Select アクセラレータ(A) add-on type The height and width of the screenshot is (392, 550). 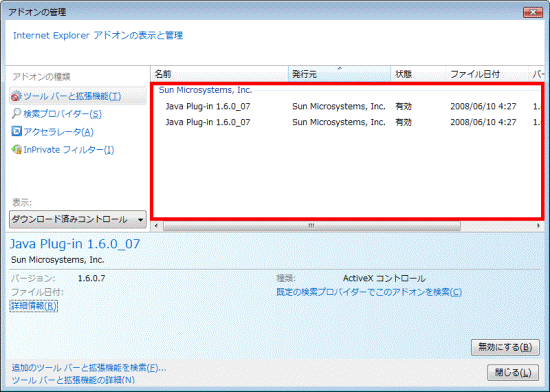(x=58, y=132)
